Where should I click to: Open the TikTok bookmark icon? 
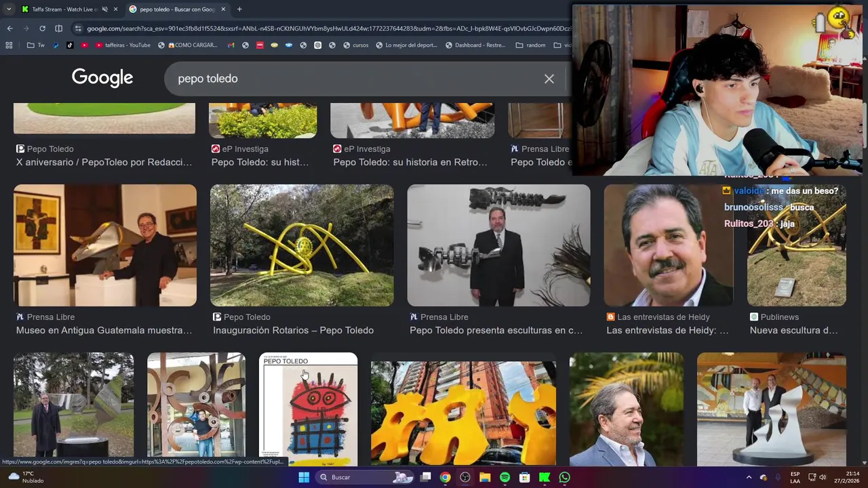[70, 45]
